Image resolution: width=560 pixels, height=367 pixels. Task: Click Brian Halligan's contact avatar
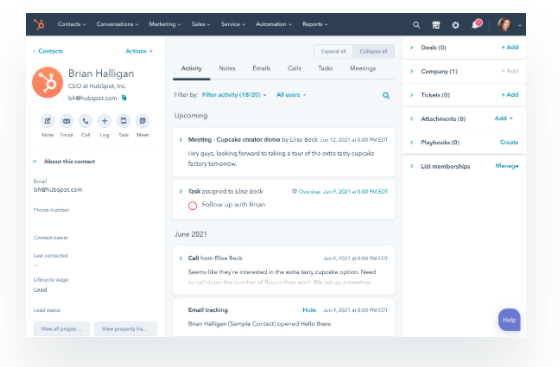click(48, 82)
